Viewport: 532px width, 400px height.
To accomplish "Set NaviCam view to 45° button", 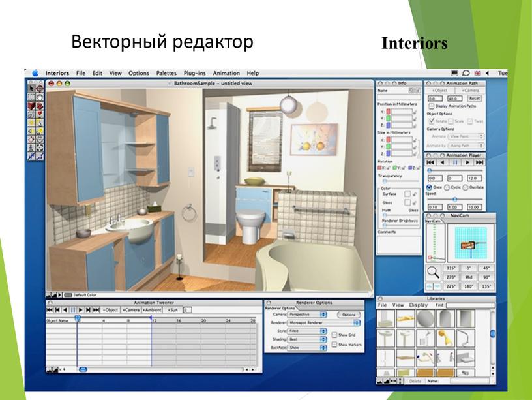I will pos(486,268).
